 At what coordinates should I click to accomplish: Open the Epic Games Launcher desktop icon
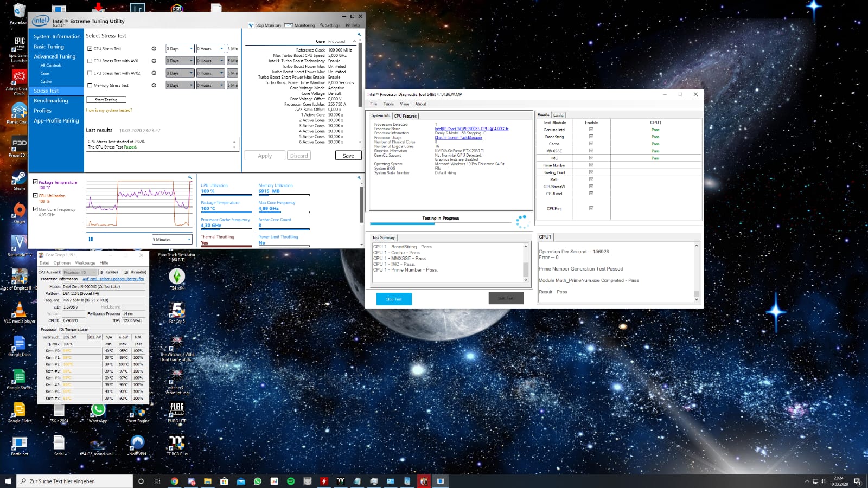pyautogui.click(x=19, y=49)
